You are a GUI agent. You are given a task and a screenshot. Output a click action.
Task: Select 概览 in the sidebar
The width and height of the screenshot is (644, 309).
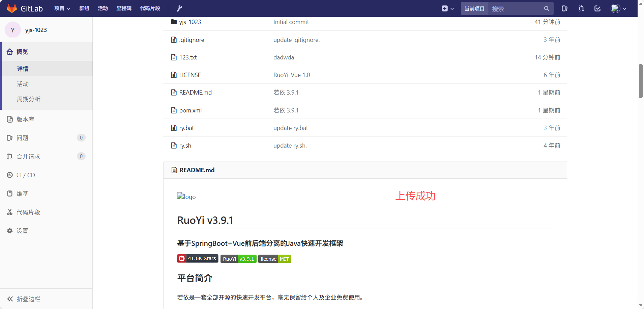22,52
